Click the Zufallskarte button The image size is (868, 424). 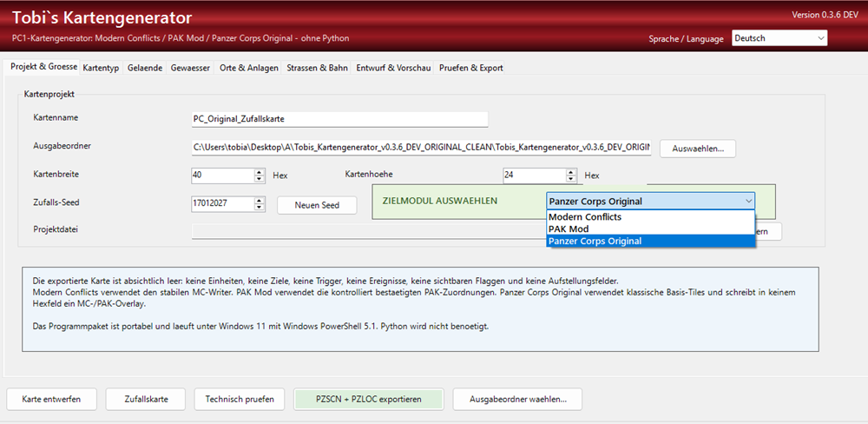[146, 399]
